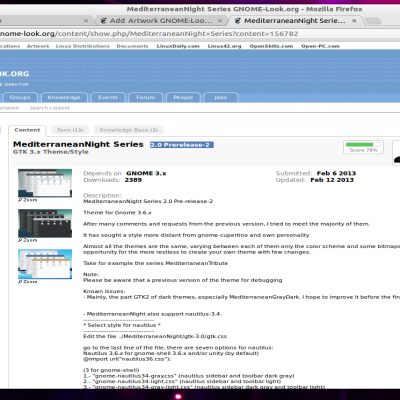The width and height of the screenshot is (400, 400).
Task: Switch to the Fans (13) tab
Action: [x=70, y=130]
